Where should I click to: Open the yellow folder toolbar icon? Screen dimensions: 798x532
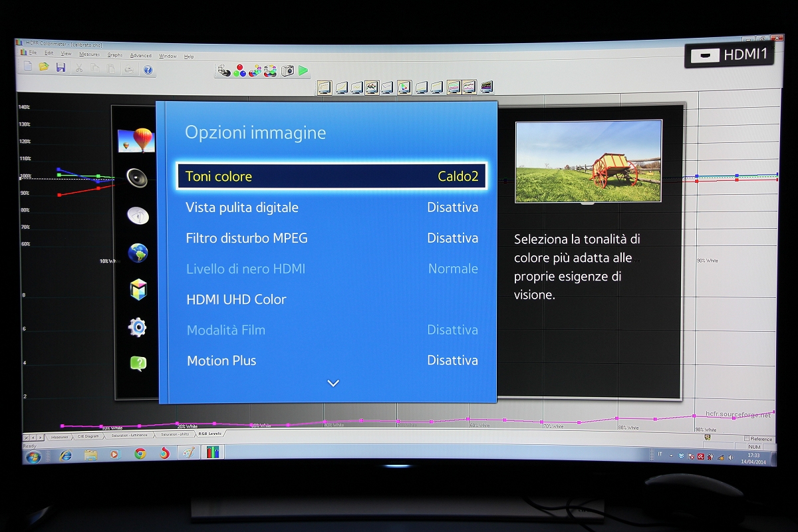pyautogui.click(x=44, y=66)
